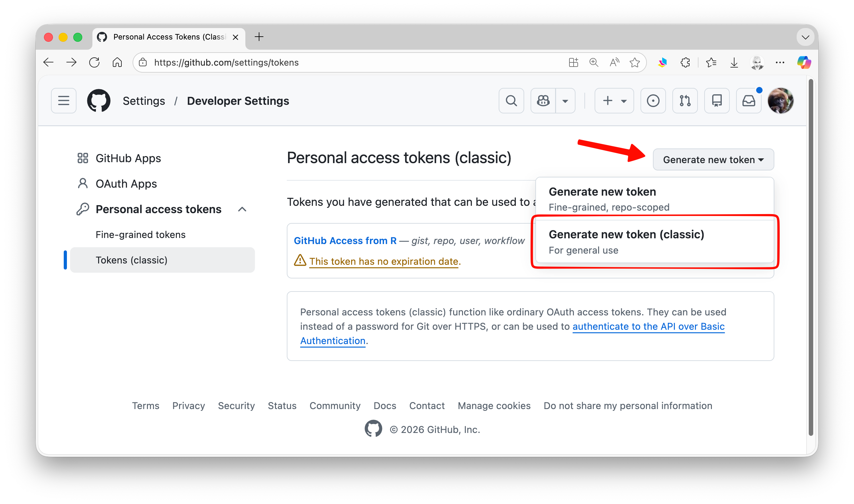
Task: Open the GitHub Apps sidebar item
Action: 128,158
